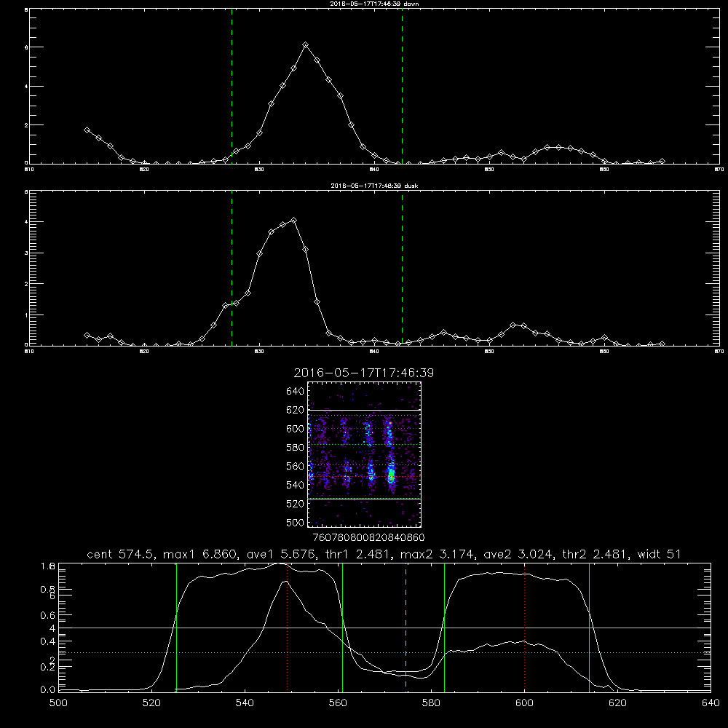Open the colored spectral image thumbnail

pyautogui.click(x=365, y=454)
